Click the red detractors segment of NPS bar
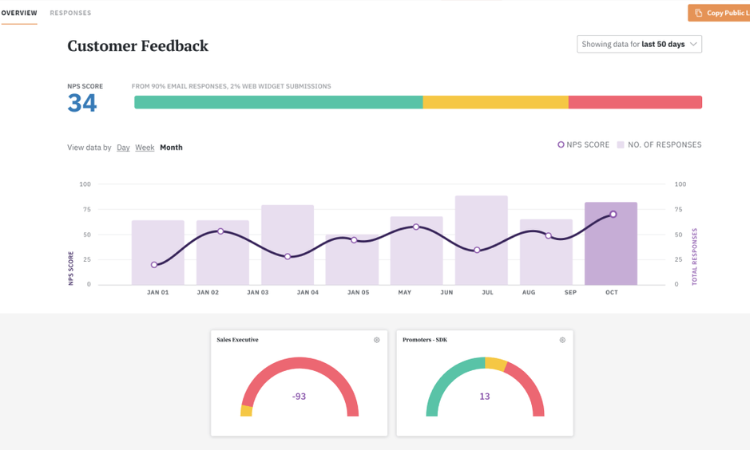Screen dimensions: 750x450 (635, 102)
